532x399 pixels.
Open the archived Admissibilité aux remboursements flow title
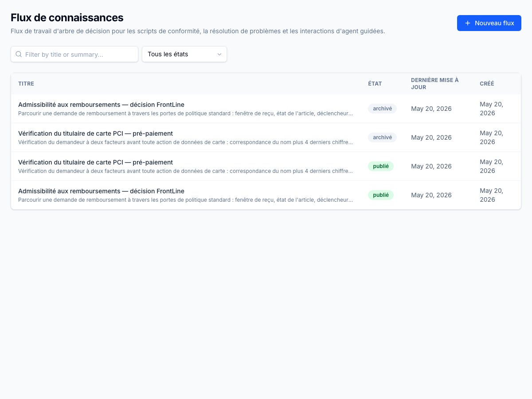click(101, 105)
